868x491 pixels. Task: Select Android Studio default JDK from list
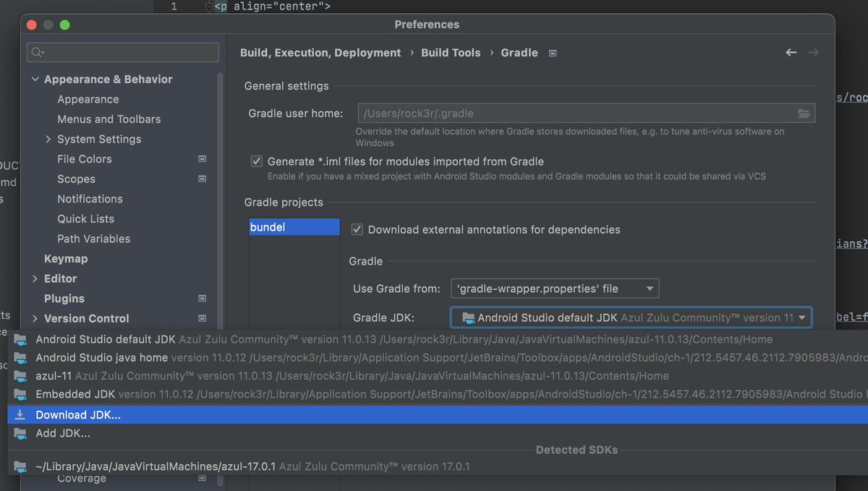438,339
